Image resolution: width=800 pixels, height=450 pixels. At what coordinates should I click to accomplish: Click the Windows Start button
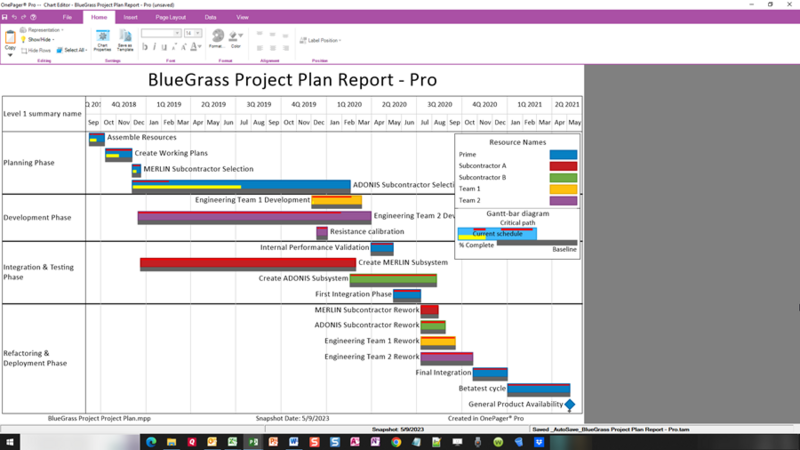pos(10,442)
